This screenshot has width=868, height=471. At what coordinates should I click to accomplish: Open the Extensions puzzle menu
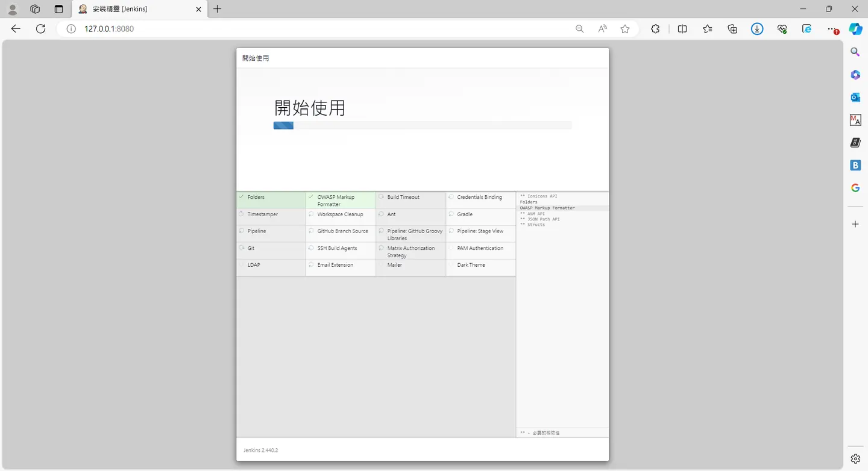655,28
